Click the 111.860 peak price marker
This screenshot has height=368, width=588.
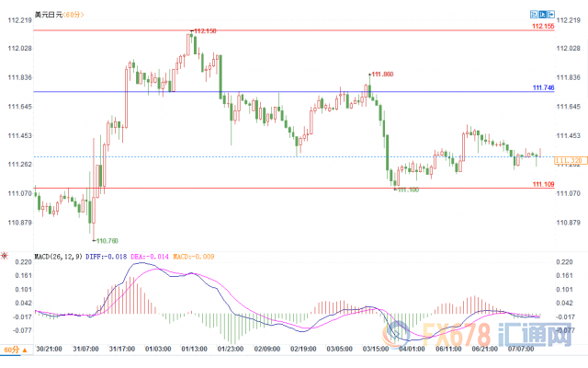(382, 74)
